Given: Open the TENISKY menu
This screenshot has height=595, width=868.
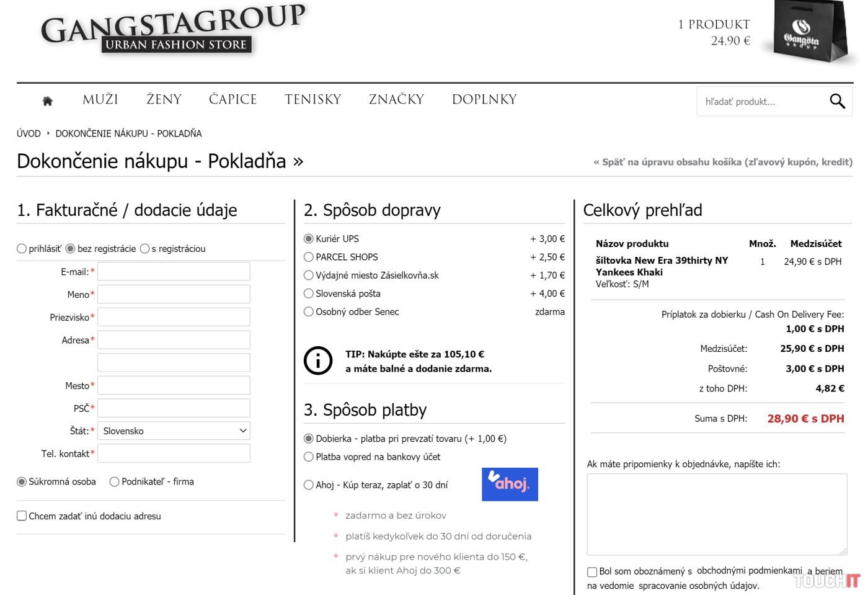Looking at the screenshot, I should click(313, 99).
